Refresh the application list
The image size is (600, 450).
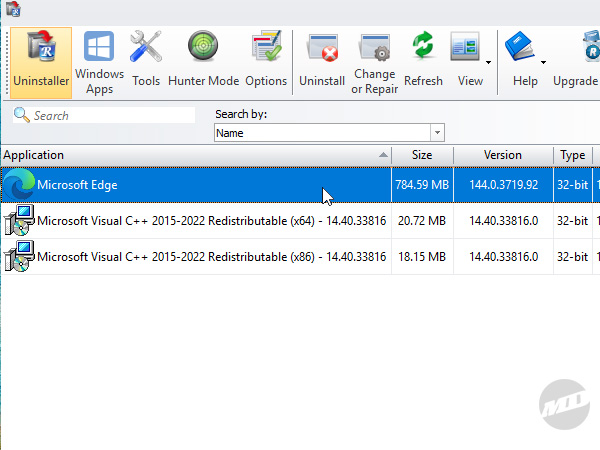423,60
